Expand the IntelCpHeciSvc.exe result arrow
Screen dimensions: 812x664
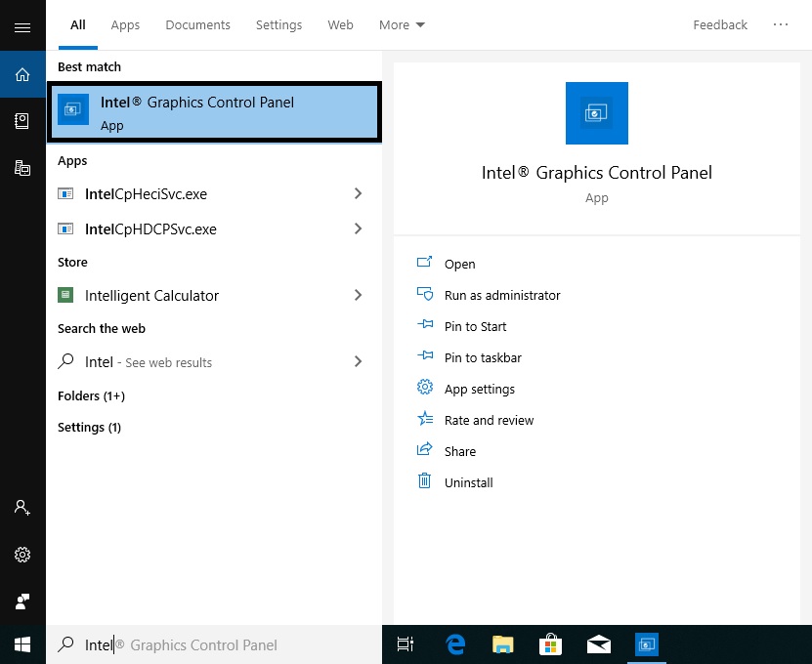(358, 194)
